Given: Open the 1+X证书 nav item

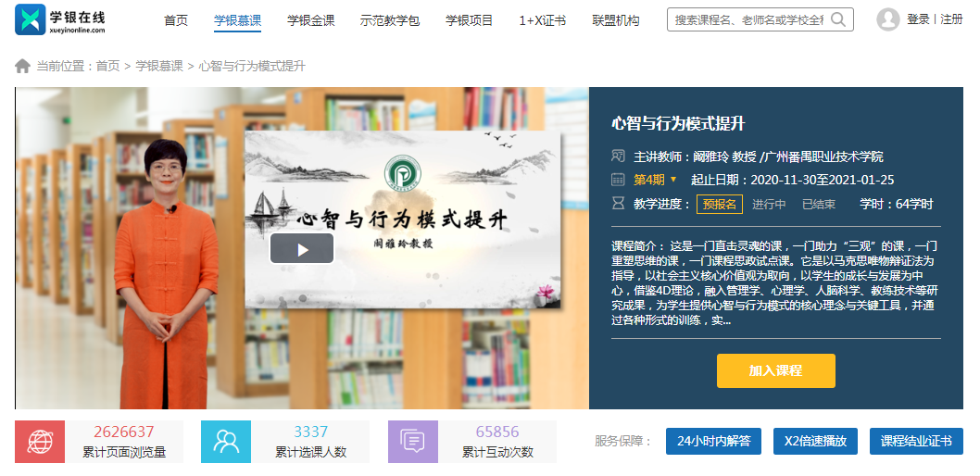Looking at the screenshot, I should click(543, 20).
